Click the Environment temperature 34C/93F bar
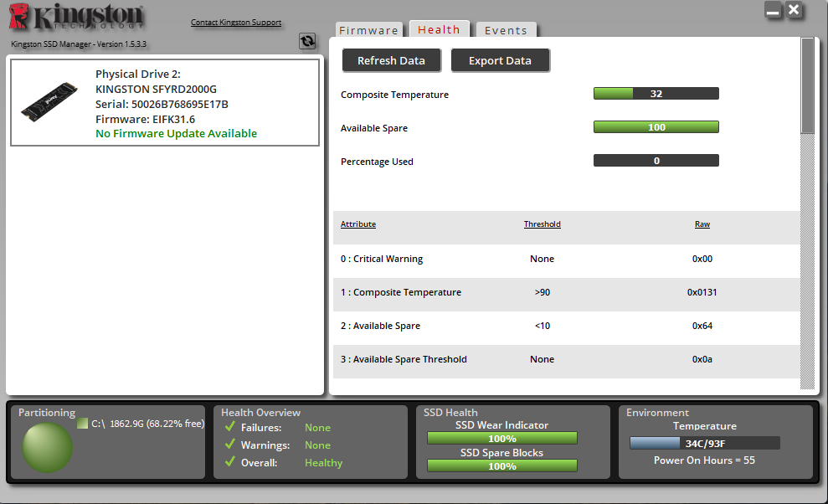 (704, 443)
